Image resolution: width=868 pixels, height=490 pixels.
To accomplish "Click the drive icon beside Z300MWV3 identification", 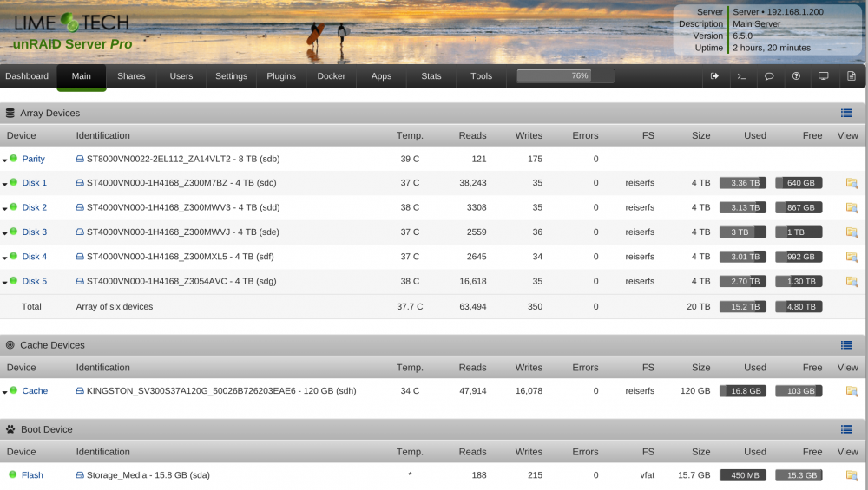I will [80, 207].
